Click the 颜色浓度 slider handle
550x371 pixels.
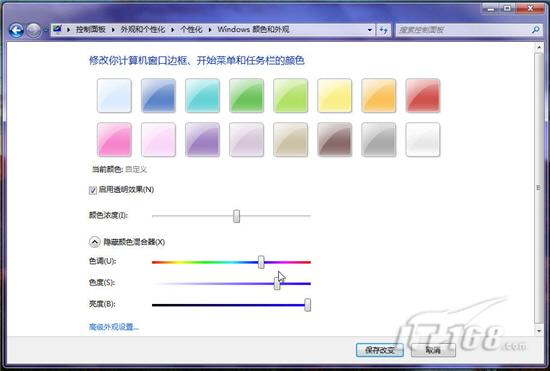pyautogui.click(x=237, y=216)
